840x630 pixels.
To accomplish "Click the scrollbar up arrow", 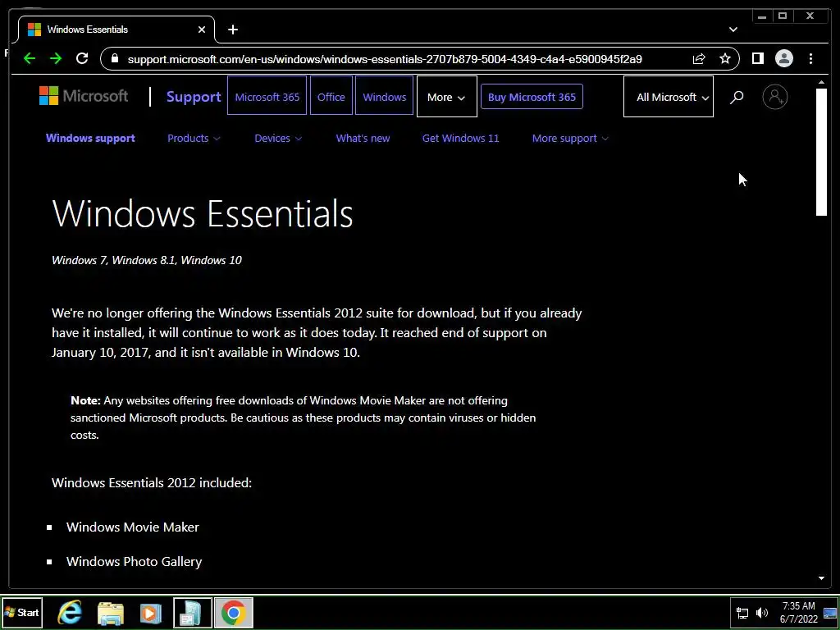I will point(821,82).
